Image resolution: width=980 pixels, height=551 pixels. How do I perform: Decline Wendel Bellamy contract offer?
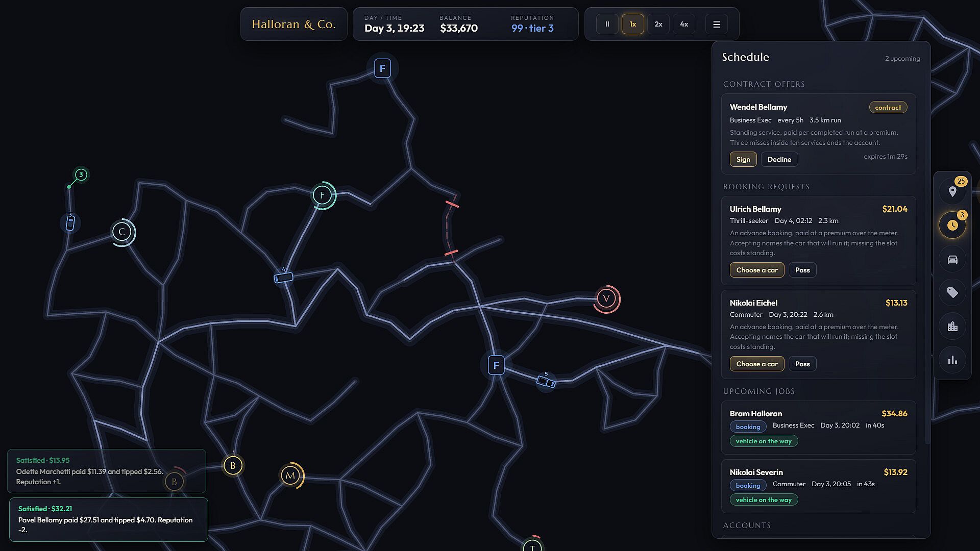tap(779, 159)
